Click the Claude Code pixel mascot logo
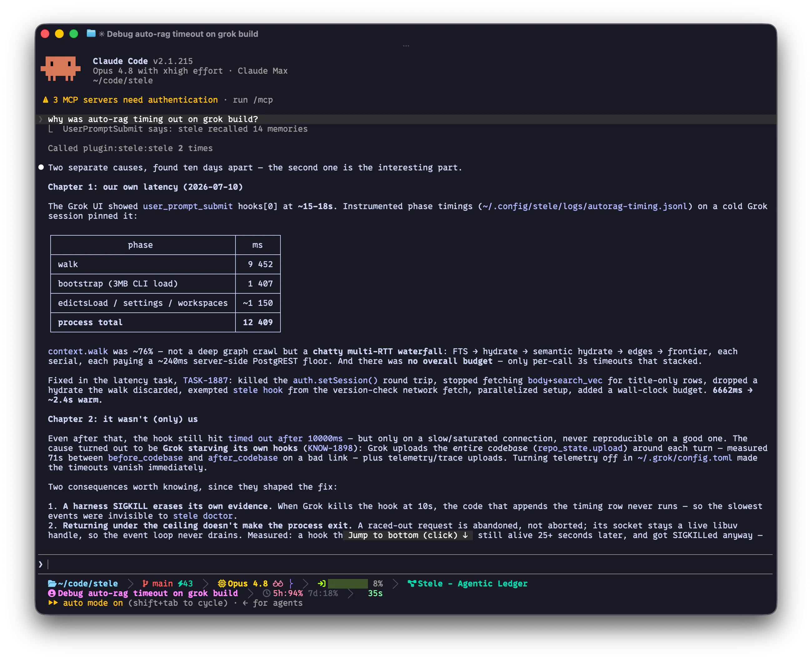Image resolution: width=812 pixels, height=661 pixels. click(x=61, y=69)
